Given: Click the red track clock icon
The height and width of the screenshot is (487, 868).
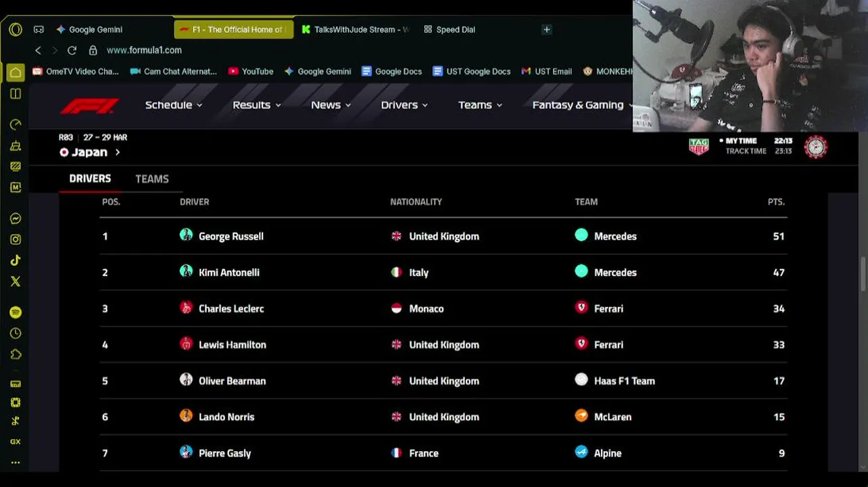Looking at the screenshot, I should click(x=816, y=147).
